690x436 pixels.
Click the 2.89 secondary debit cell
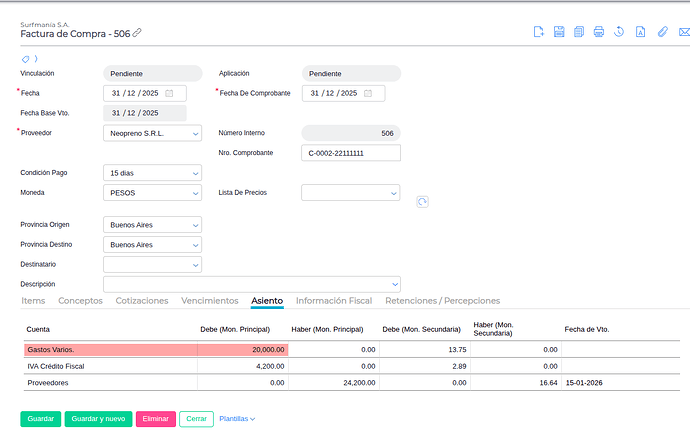(425, 366)
